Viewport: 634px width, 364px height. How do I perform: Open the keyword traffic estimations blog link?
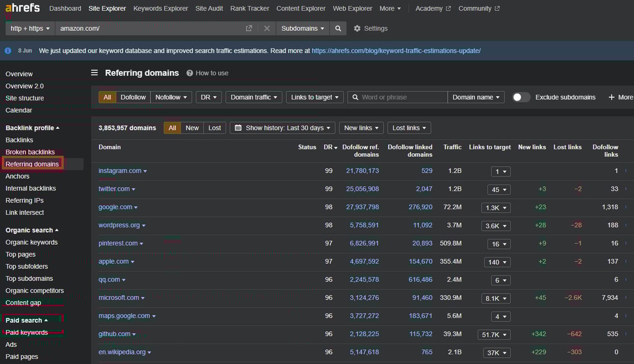click(x=396, y=51)
